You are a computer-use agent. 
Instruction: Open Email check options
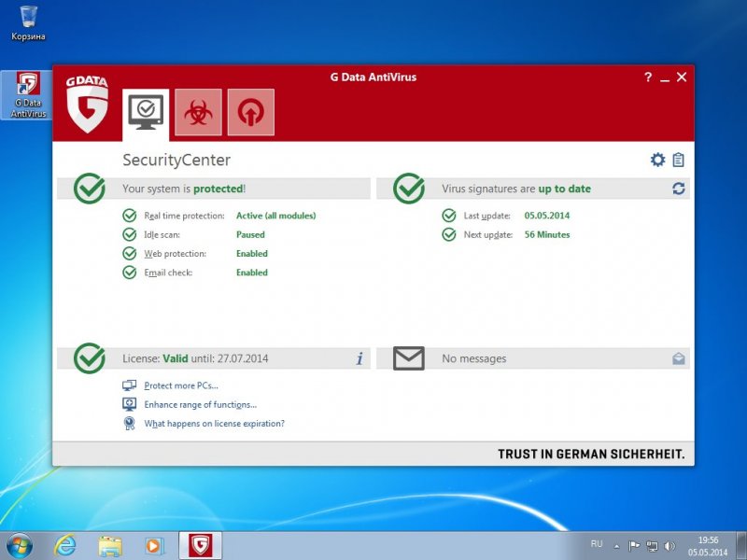168,273
